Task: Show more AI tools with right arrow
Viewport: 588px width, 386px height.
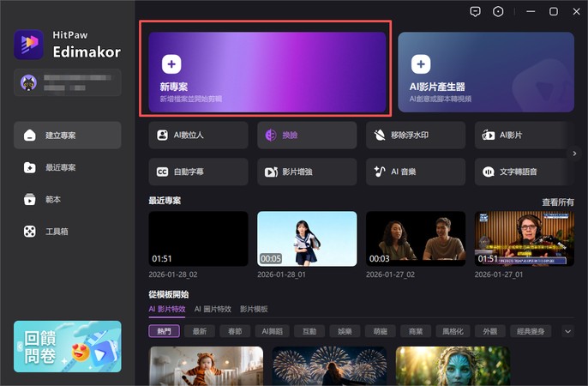Action: [574, 154]
